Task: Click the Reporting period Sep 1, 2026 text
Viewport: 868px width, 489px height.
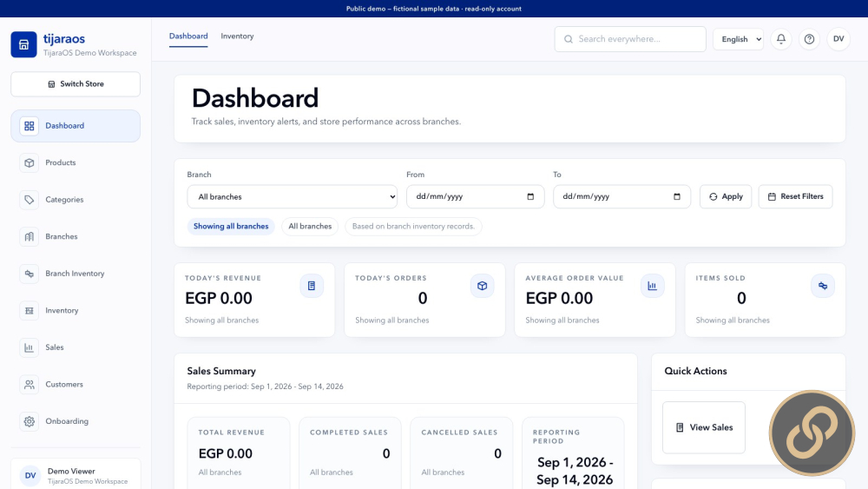Action: coord(265,387)
